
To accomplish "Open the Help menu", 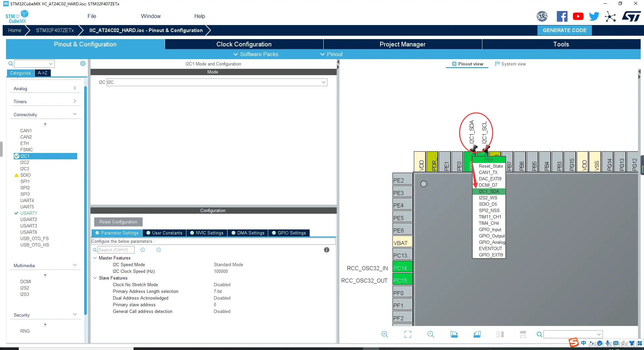I will tap(200, 16).
